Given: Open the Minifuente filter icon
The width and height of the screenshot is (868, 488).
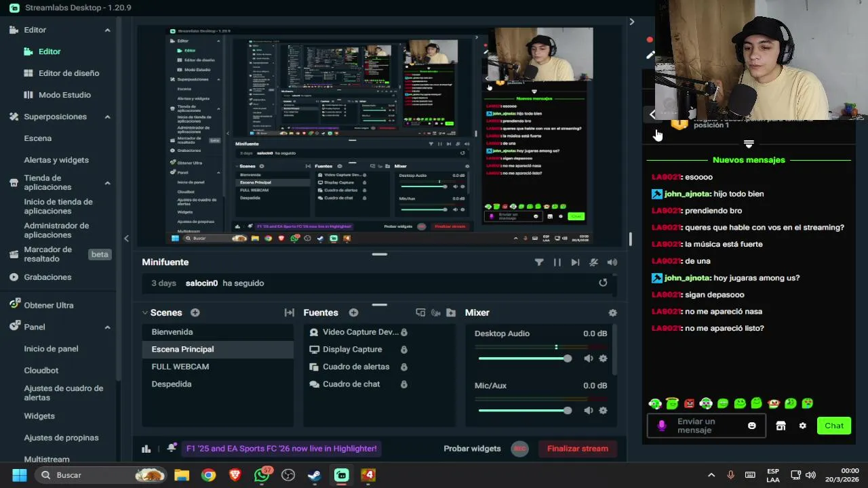Looking at the screenshot, I should point(539,262).
